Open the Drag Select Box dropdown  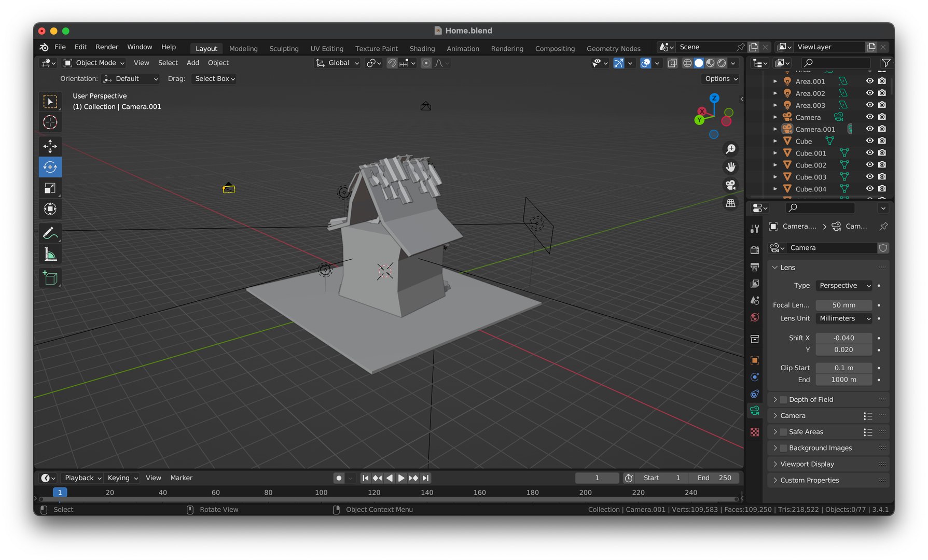pos(215,79)
